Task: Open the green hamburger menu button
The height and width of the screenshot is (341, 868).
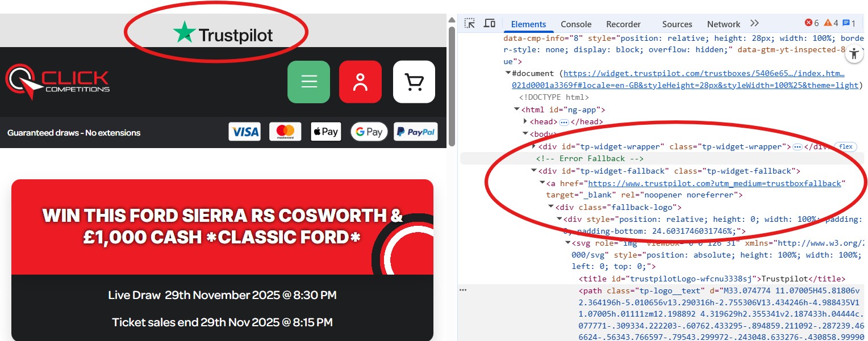Action: click(x=308, y=82)
